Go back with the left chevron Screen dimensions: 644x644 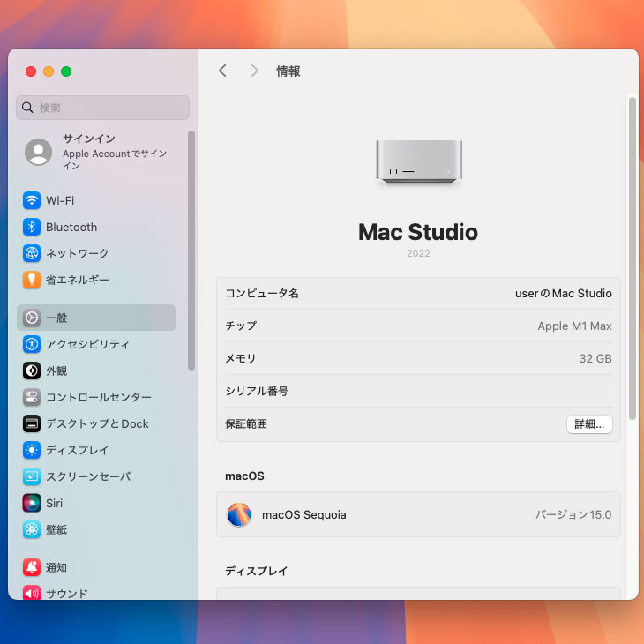tap(222, 71)
